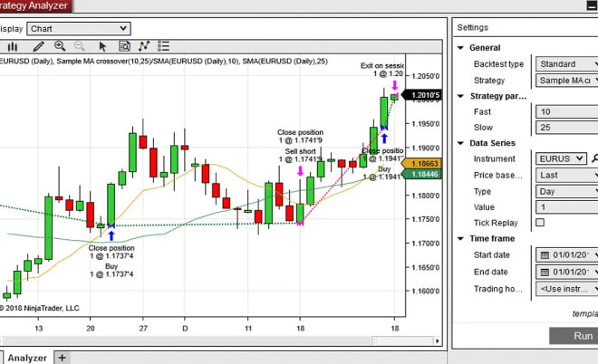Click the greyed zoom out magnifier icon
This screenshot has width=598, height=364.
coord(80,46)
